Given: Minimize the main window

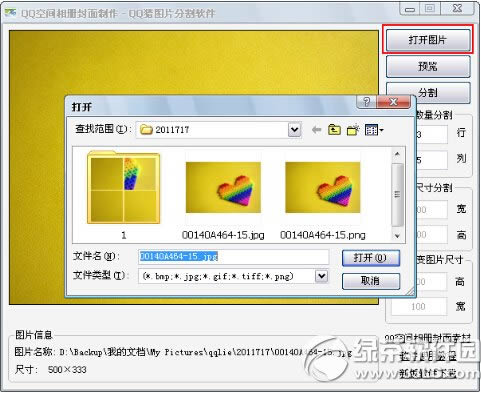Looking at the screenshot, I should (x=410, y=8).
